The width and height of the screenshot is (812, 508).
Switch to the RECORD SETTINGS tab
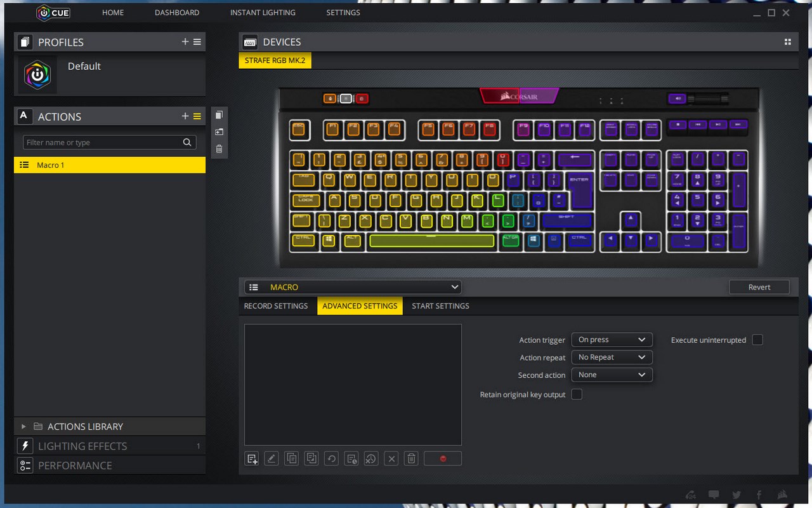276,305
